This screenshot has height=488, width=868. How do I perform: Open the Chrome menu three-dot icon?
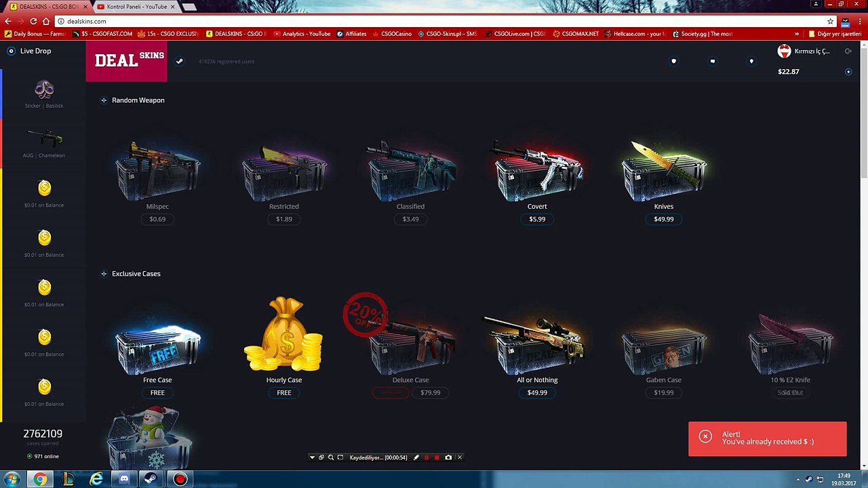pos(860,21)
